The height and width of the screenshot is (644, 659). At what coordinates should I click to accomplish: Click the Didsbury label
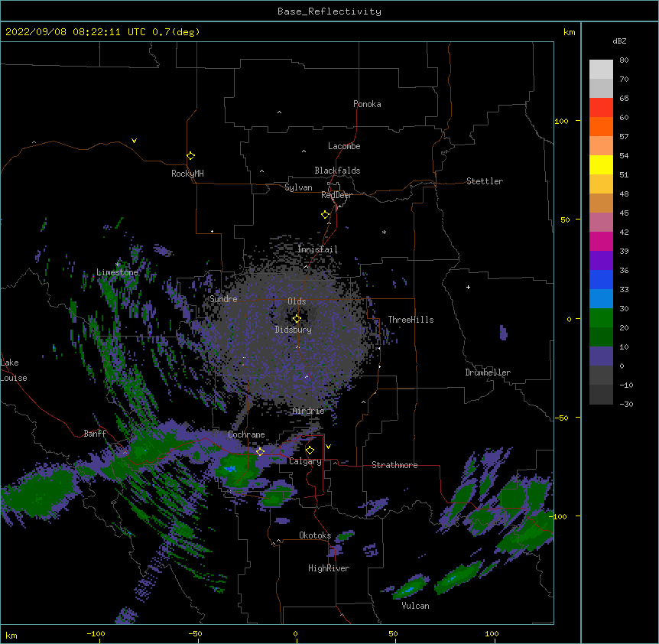(294, 330)
